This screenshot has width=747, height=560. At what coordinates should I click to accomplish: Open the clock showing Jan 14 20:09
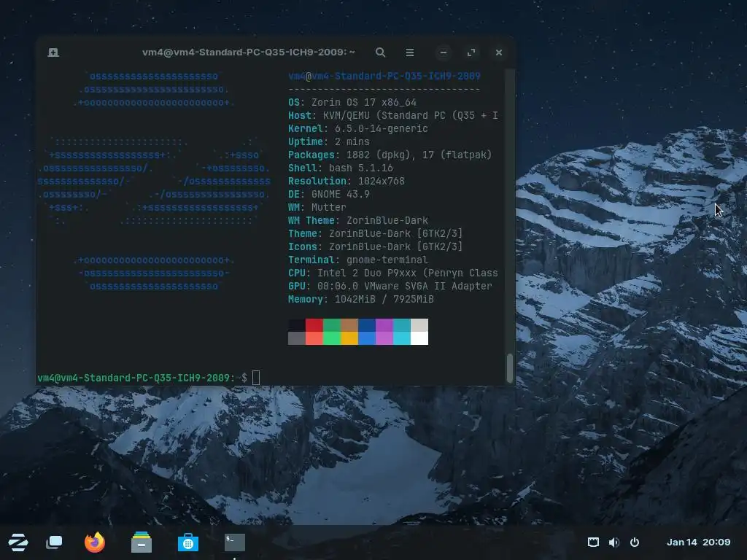pos(698,542)
